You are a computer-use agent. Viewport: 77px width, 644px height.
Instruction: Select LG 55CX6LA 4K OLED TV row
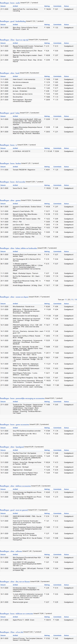tap(38, 151)
